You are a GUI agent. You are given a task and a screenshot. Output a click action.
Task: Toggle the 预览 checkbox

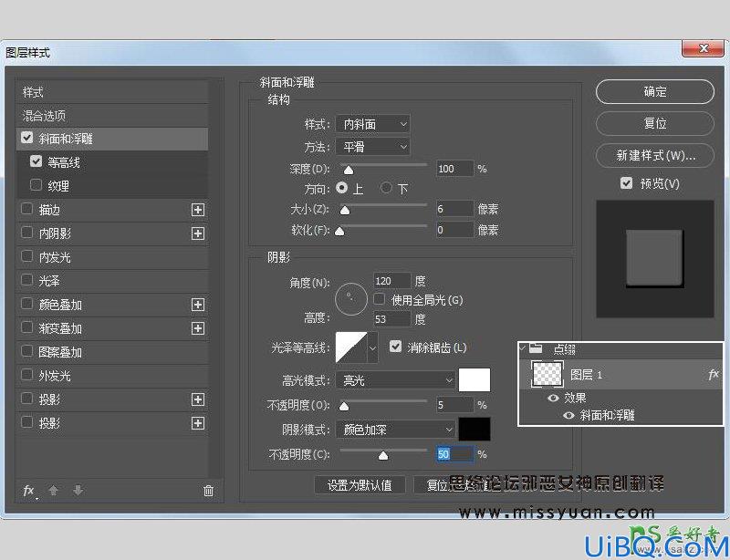[x=626, y=183]
